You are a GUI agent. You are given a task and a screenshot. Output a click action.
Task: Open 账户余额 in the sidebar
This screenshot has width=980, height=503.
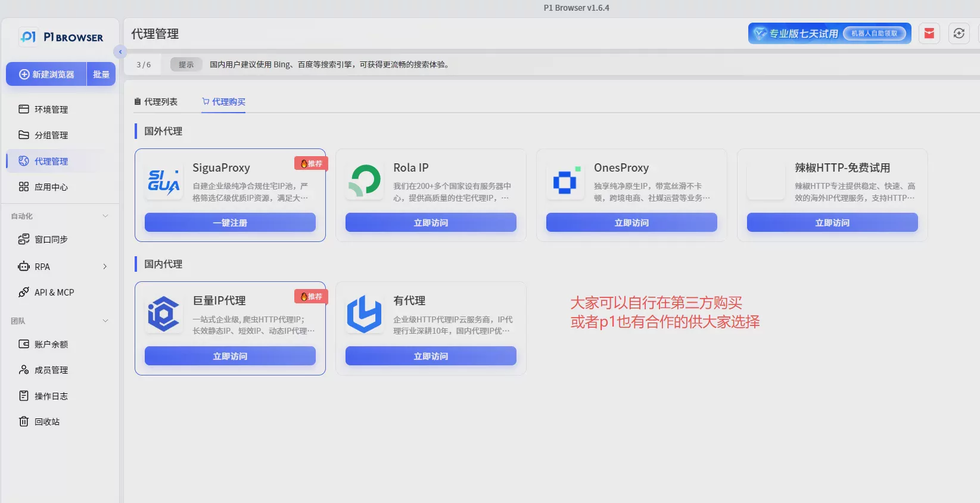[60, 344]
